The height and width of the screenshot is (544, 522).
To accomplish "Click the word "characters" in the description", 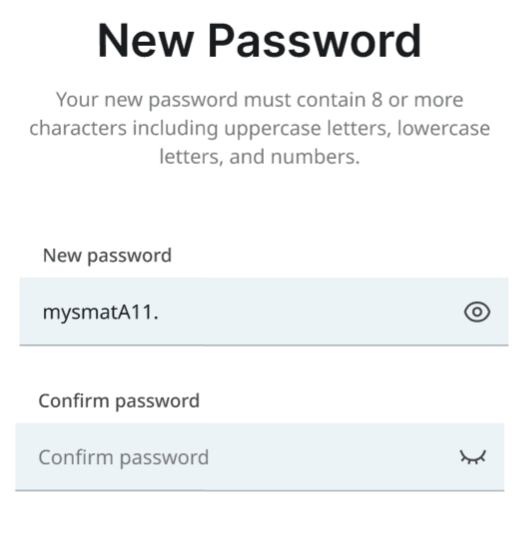I will pyautogui.click(x=78, y=128).
